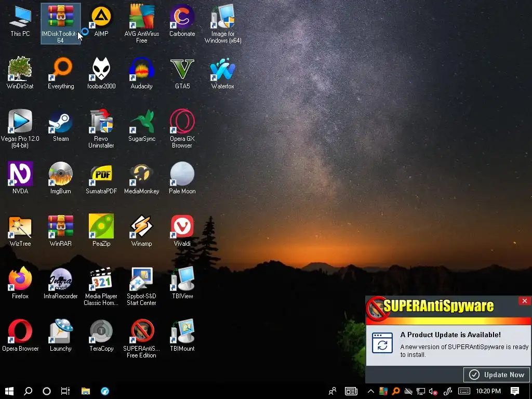Select the Opera GX Browser icon

point(182,129)
